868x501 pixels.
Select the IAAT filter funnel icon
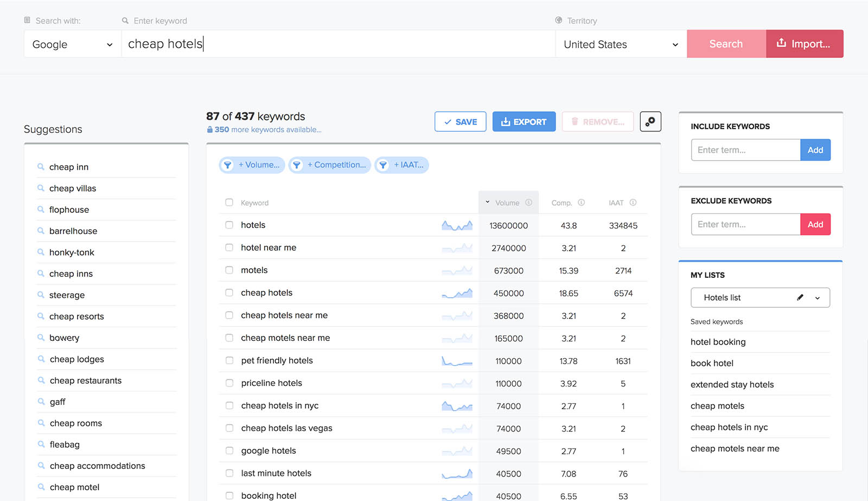[383, 164]
